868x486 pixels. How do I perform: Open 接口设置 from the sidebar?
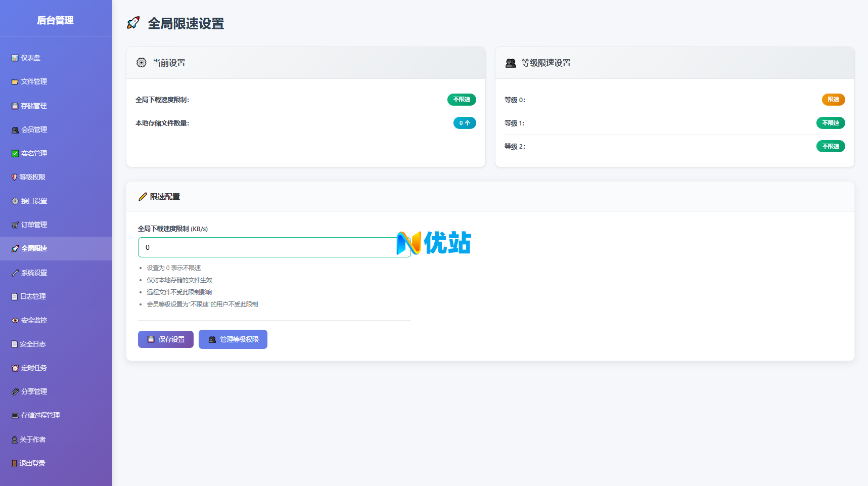[x=33, y=201]
